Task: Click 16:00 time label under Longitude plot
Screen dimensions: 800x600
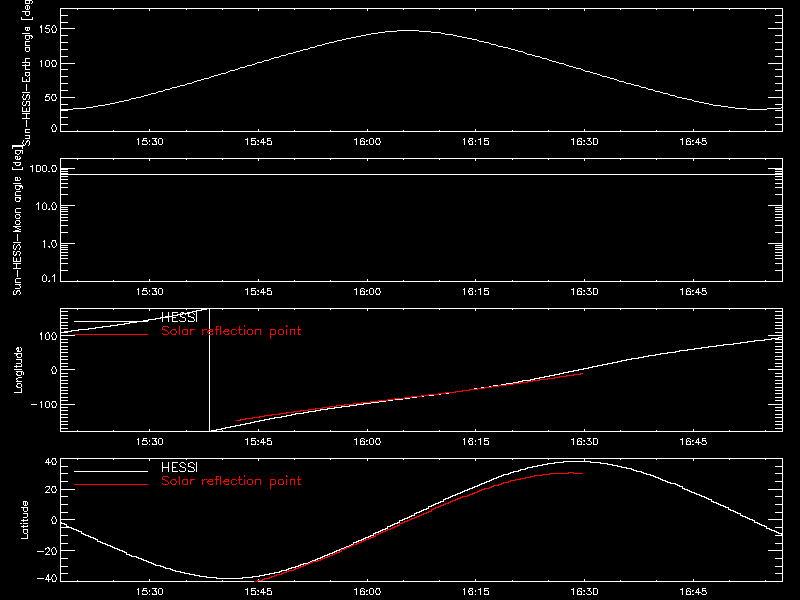Action: pyautogui.click(x=367, y=442)
